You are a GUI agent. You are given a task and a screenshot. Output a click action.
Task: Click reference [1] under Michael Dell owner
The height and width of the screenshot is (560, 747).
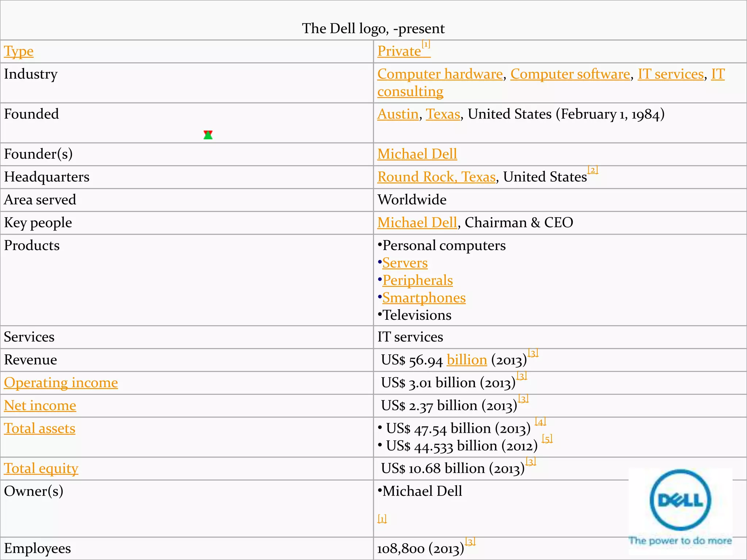pyautogui.click(x=382, y=518)
